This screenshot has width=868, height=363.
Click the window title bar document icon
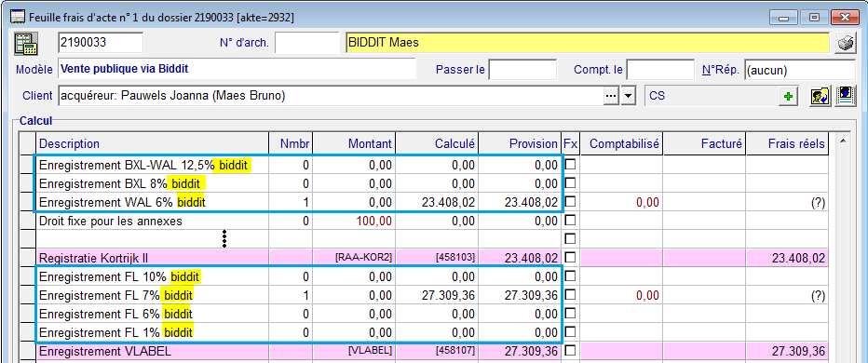[x=17, y=17]
